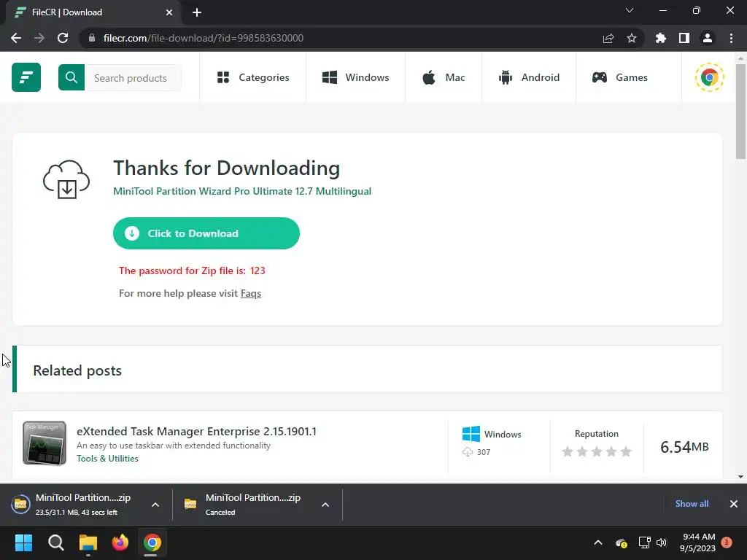Screen dimensions: 747x560
Task: Click the Chrome taskbar icon
Action: (x=152, y=542)
